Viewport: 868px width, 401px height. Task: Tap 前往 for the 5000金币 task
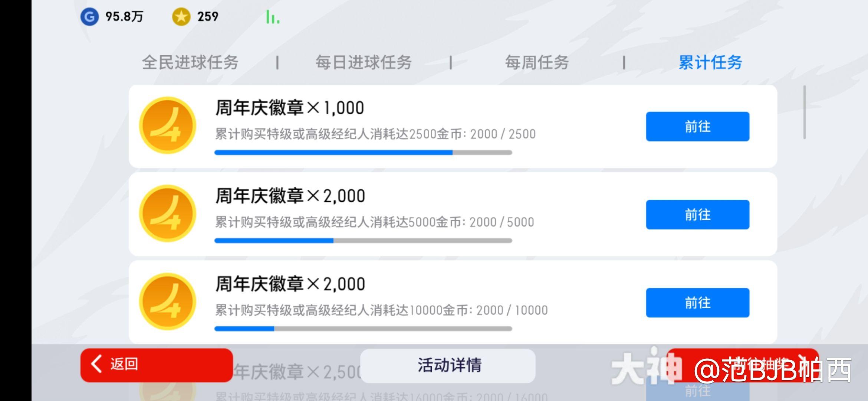pos(698,215)
